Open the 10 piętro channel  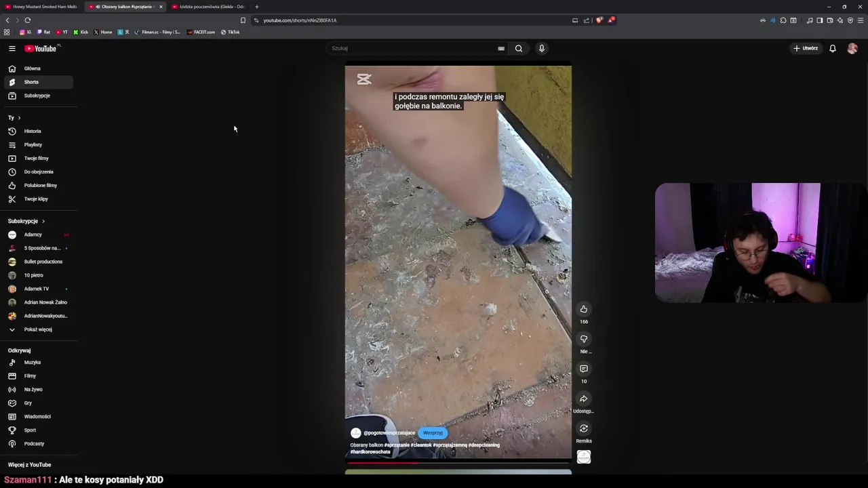click(x=39, y=275)
